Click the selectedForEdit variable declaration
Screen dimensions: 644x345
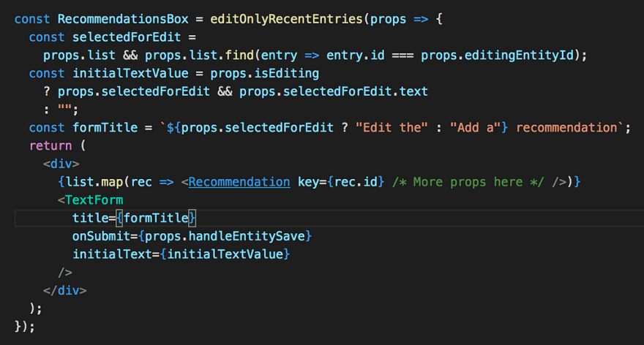point(127,37)
